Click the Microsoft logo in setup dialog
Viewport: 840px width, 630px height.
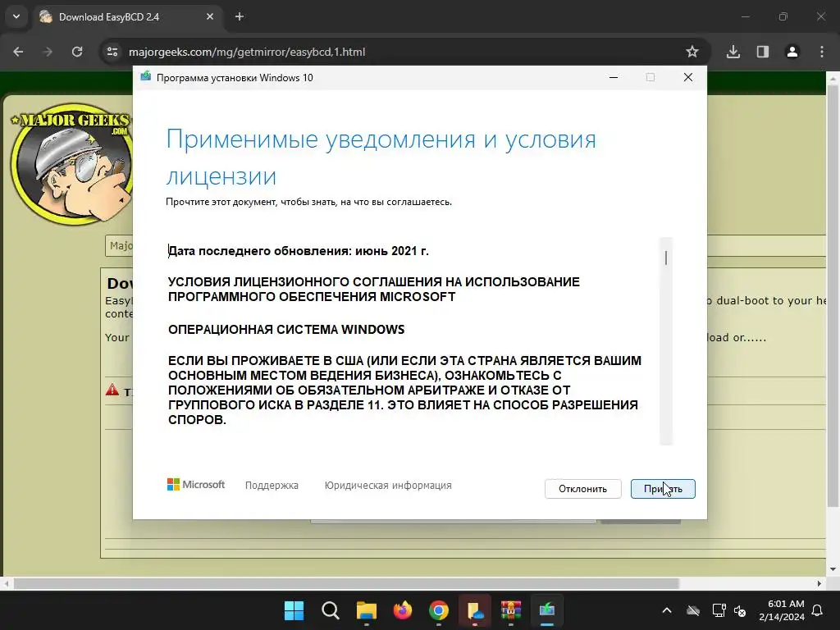coord(196,485)
